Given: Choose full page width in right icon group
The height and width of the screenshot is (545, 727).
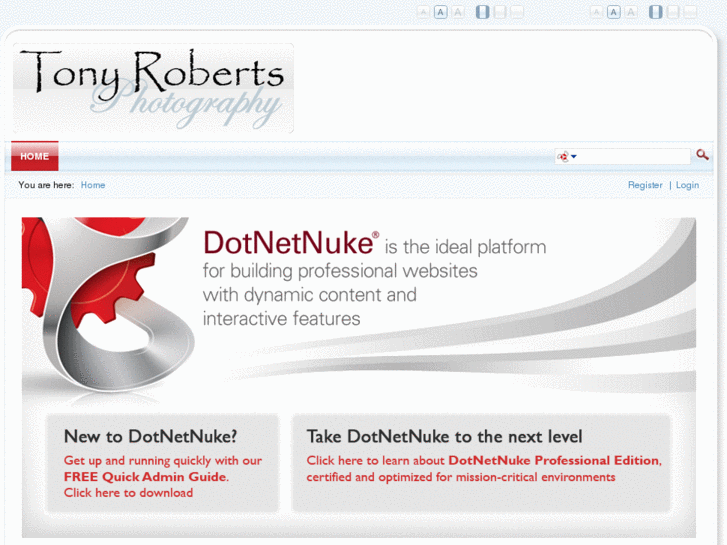Looking at the screenshot, I should pos(690,12).
